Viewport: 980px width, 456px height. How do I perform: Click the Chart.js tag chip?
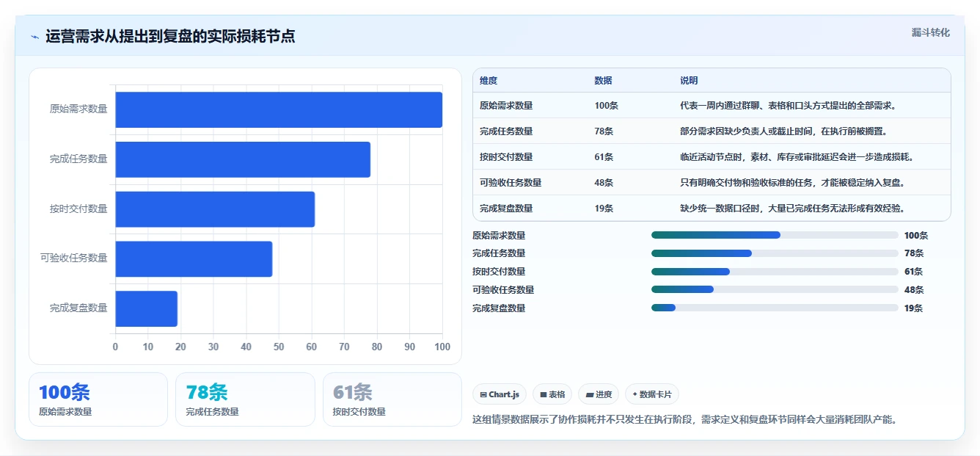click(x=500, y=394)
